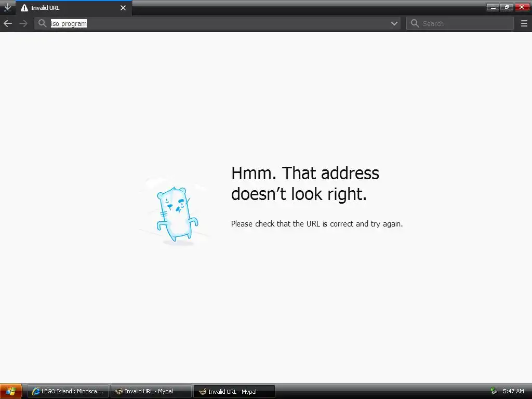Switch to first Invalid URL - Mypal taskbar item
The height and width of the screenshot is (399, 532).
[151, 391]
